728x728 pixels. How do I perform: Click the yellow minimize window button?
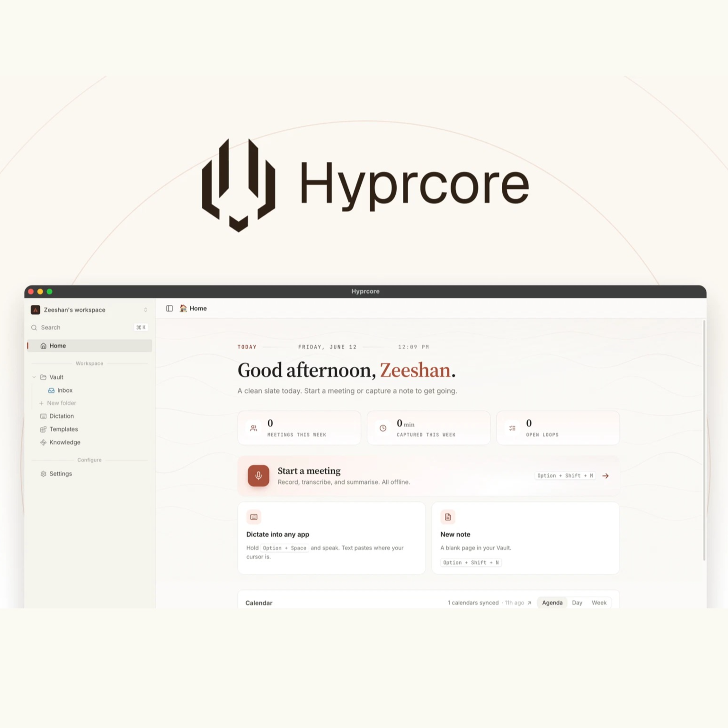point(40,292)
